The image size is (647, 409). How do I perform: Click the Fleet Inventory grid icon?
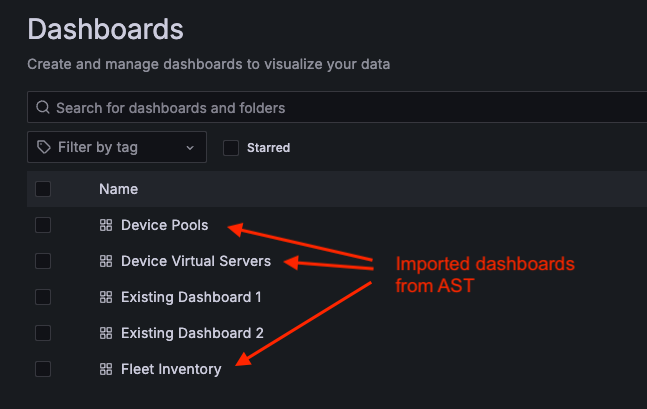point(106,369)
